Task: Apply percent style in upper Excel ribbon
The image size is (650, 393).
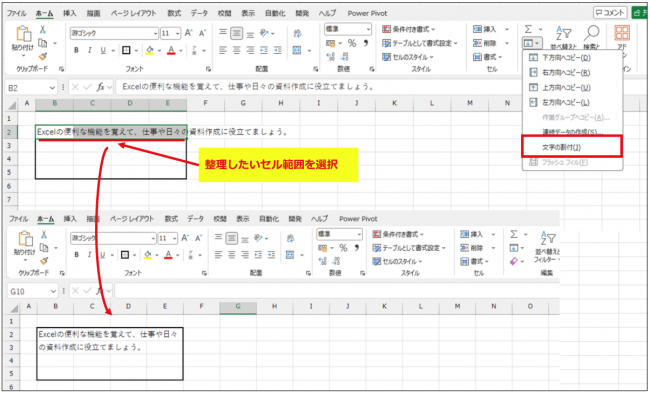Action: (352, 43)
